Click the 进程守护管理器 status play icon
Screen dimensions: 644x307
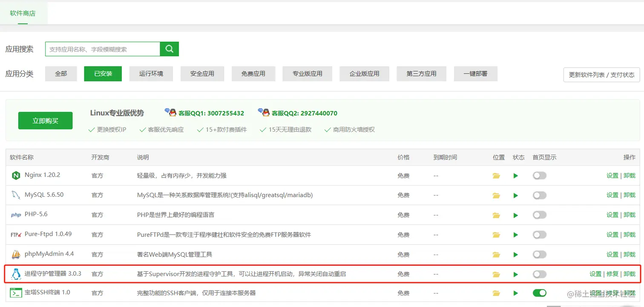click(516, 274)
